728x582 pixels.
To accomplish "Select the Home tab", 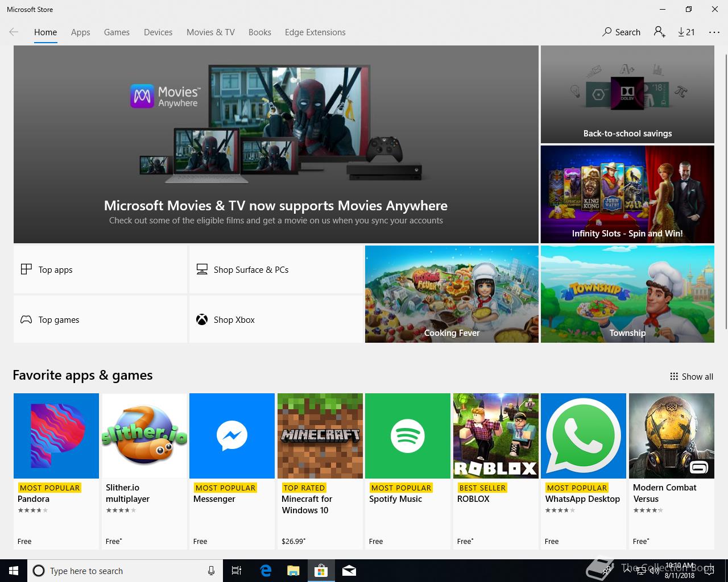I will (x=45, y=32).
